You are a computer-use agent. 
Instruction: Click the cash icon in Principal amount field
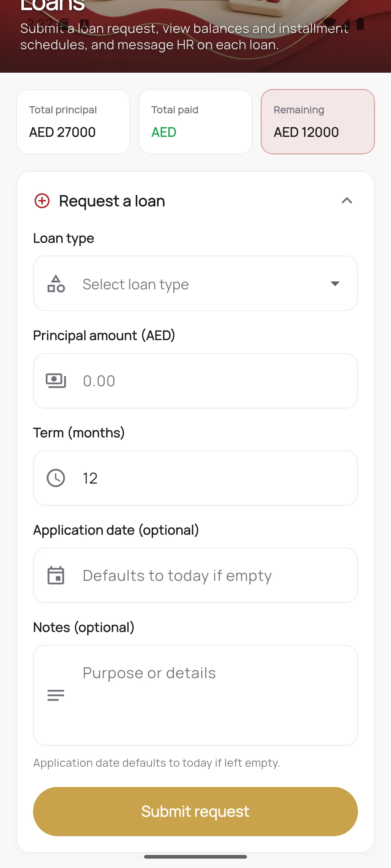(x=56, y=381)
